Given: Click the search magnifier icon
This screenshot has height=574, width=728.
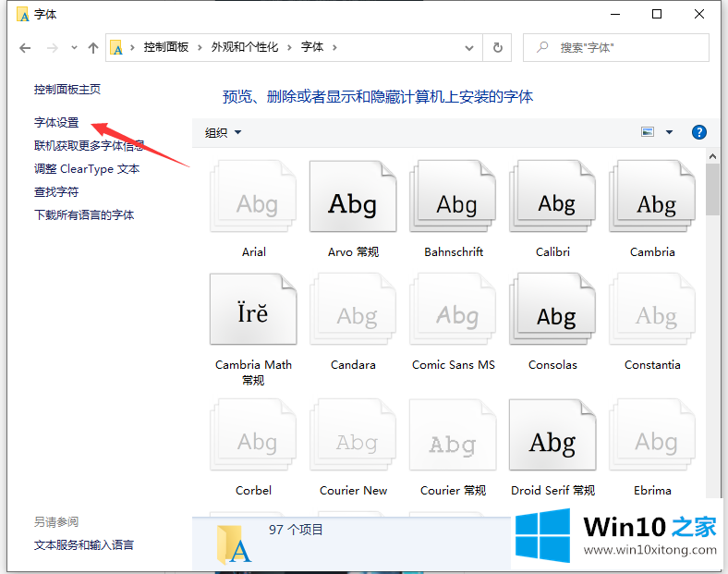Looking at the screenshot, I should click(x=542, y=47).
